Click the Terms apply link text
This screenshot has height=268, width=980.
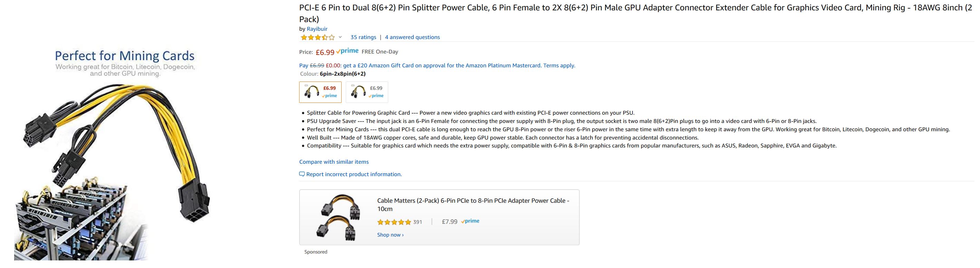[x=559, y=66]
